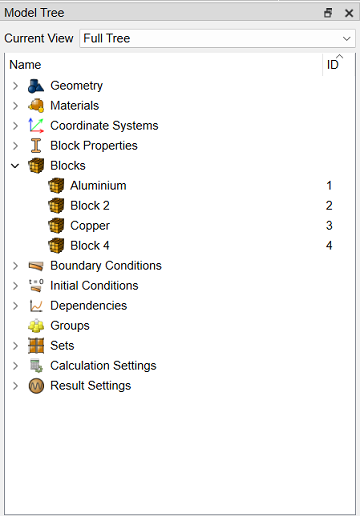Select the Copper block item
Screen dimensions: 360x516
tap(90, 226)
